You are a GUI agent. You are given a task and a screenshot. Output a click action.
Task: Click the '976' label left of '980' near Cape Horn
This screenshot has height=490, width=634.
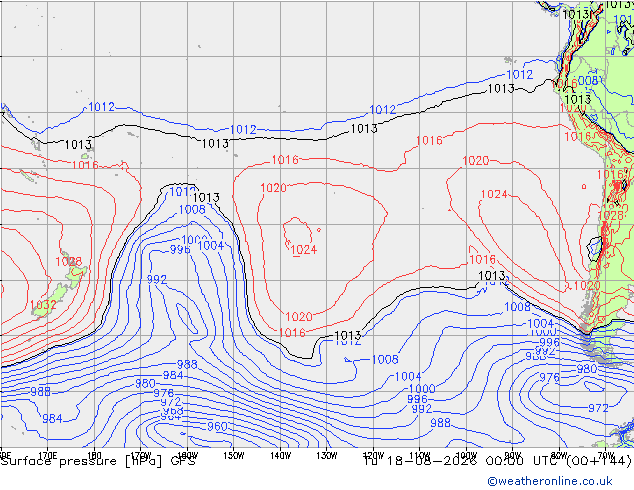tap(549, 377)
